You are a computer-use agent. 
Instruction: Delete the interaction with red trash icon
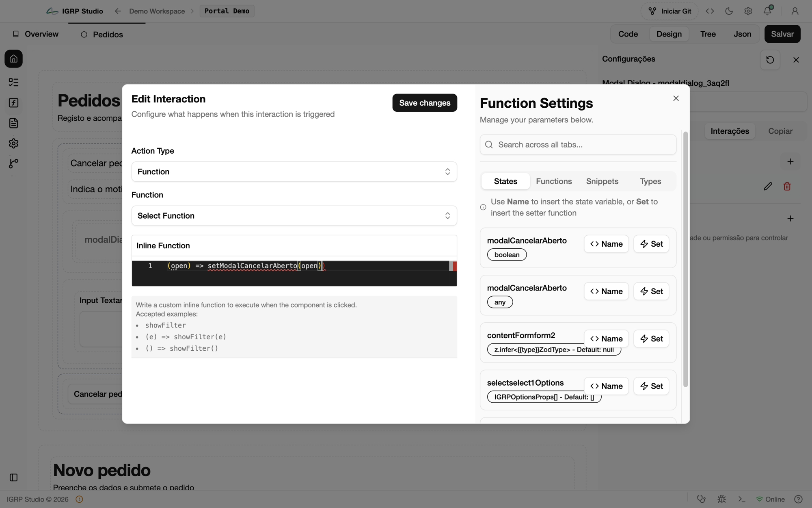pyautogui.click(x=787, y=187)
